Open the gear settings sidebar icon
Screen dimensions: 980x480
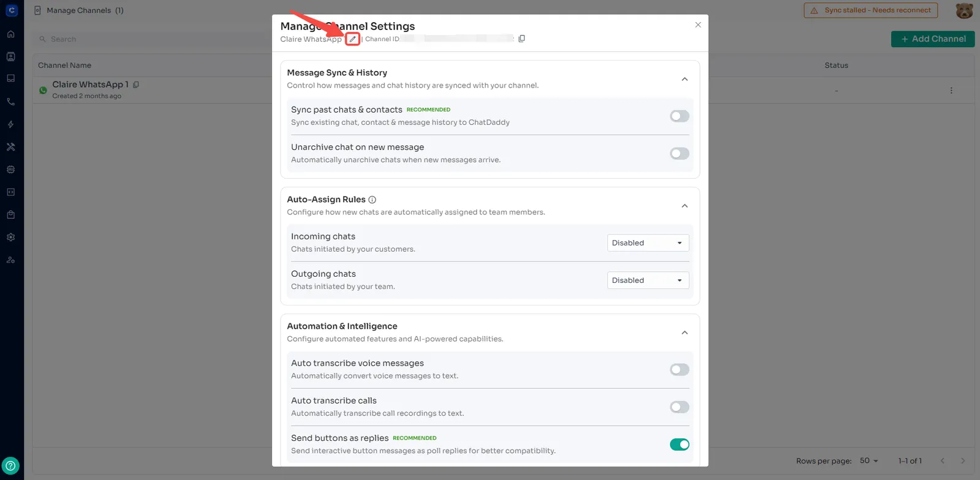(x=11, y=237)
